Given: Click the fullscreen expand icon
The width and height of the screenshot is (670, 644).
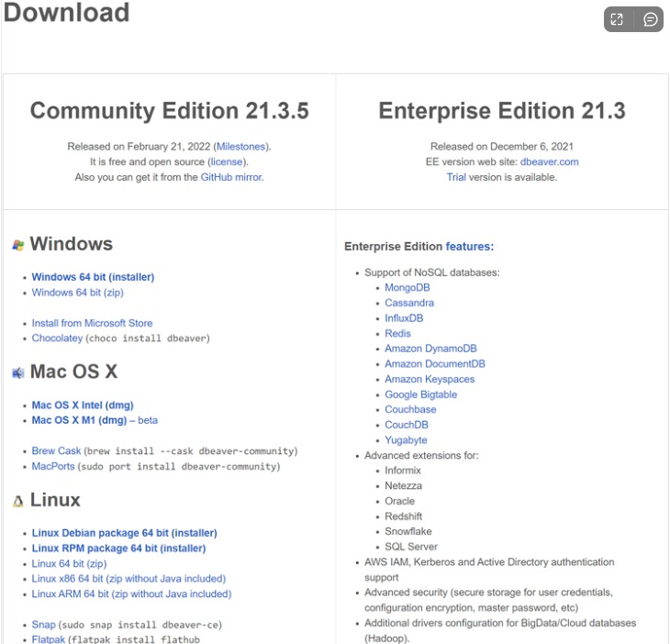Looking at the screenshot, I should (x=617, y=19).
